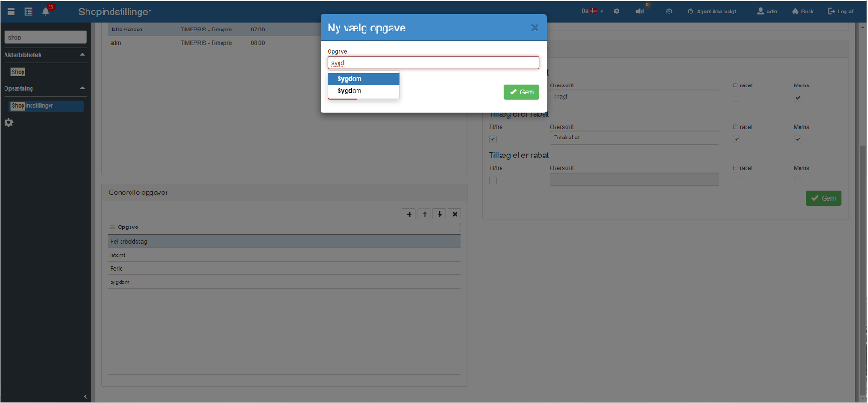
Task: Delete the selected opgave with X
Action: pyautogui.click(x=455, y=214)
